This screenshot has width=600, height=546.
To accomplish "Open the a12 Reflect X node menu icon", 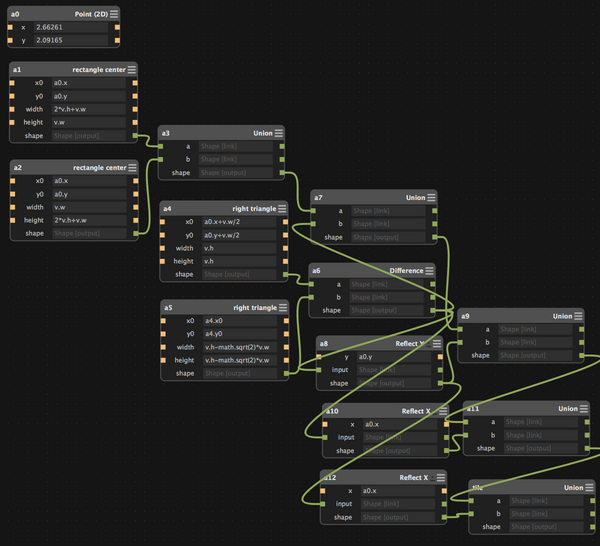I will [441, 478].
